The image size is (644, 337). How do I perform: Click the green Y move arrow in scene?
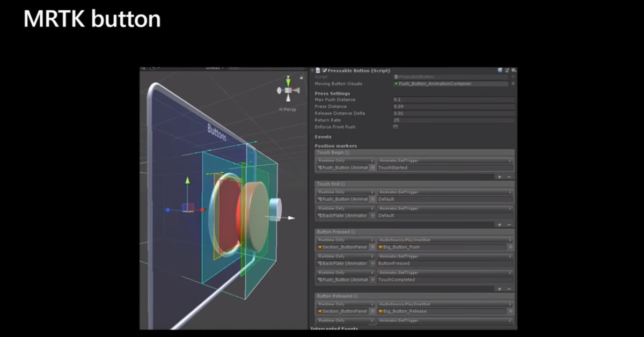coord(187,181)
